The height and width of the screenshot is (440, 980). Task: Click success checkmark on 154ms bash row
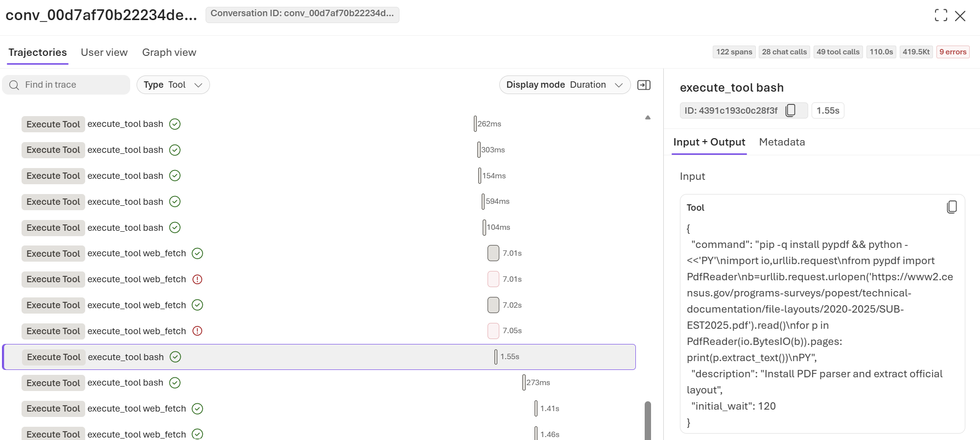tap(175, 175)
